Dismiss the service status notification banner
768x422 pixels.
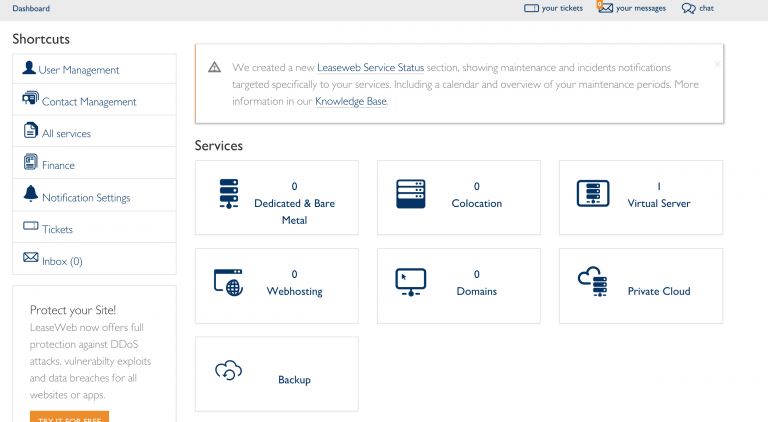pos(716,64)
